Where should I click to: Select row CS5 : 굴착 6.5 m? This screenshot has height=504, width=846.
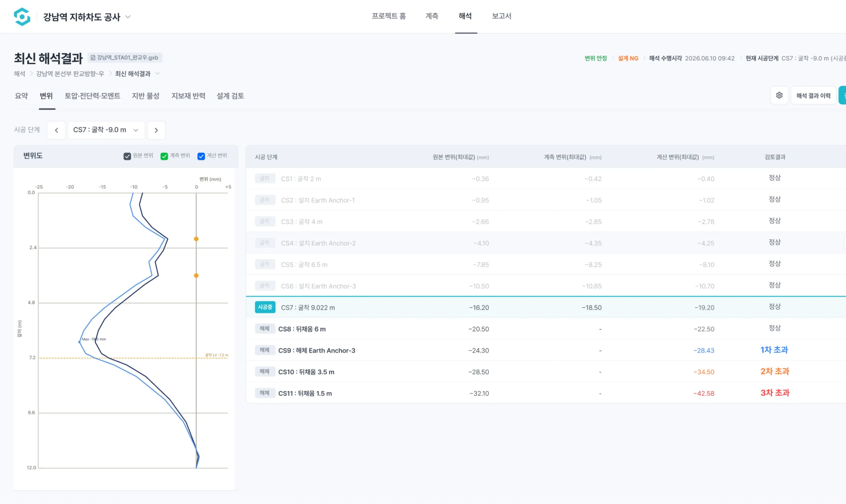(x=546, y=264)
